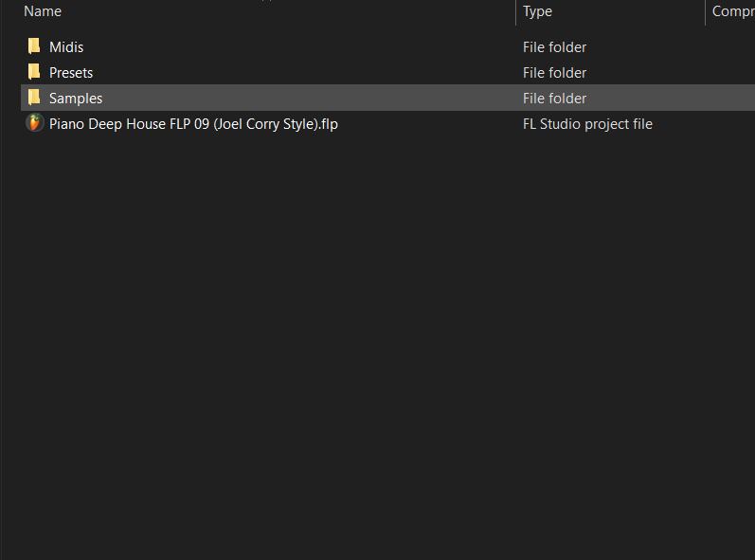Click the sort arrow above the Name header
The image size is (755, 560).
click(x=268, y=2)
